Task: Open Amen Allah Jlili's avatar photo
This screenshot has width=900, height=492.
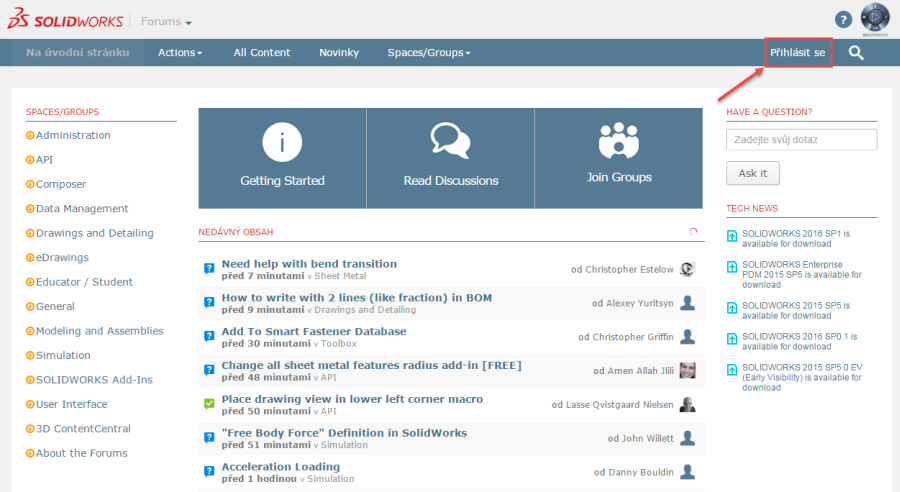Action: [687, 370]
